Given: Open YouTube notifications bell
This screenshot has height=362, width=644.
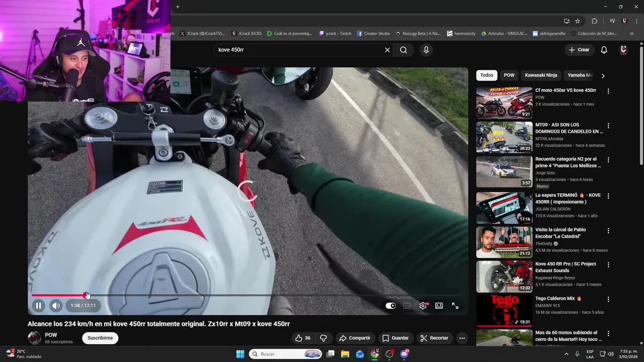Looking at the screenshot, I should click(x=604, y=50).
